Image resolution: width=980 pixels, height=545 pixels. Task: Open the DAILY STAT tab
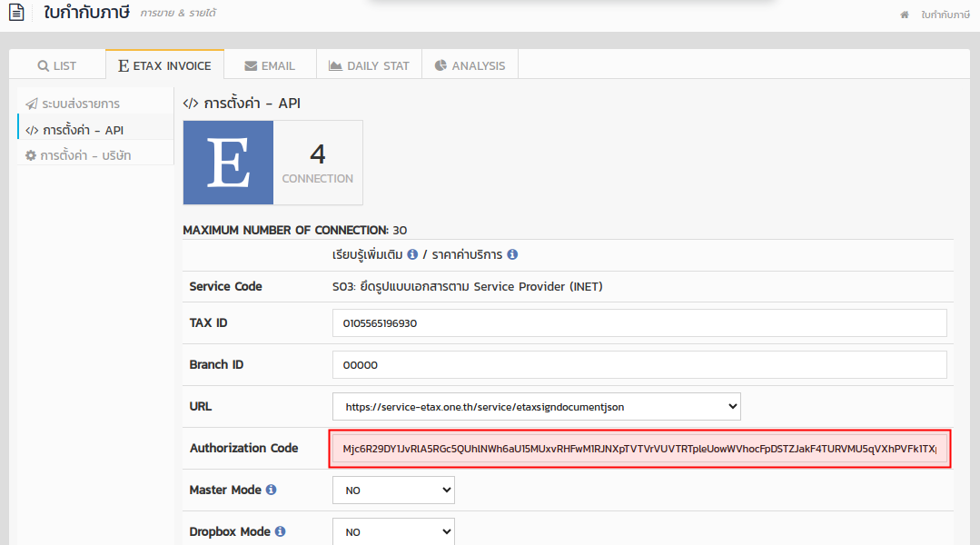coord(369,65)
